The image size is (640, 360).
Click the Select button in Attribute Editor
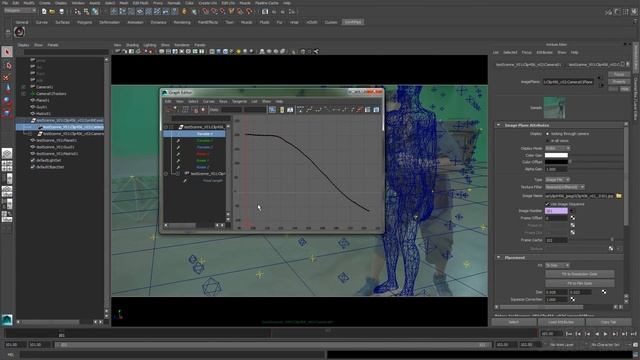coord(513,322)
